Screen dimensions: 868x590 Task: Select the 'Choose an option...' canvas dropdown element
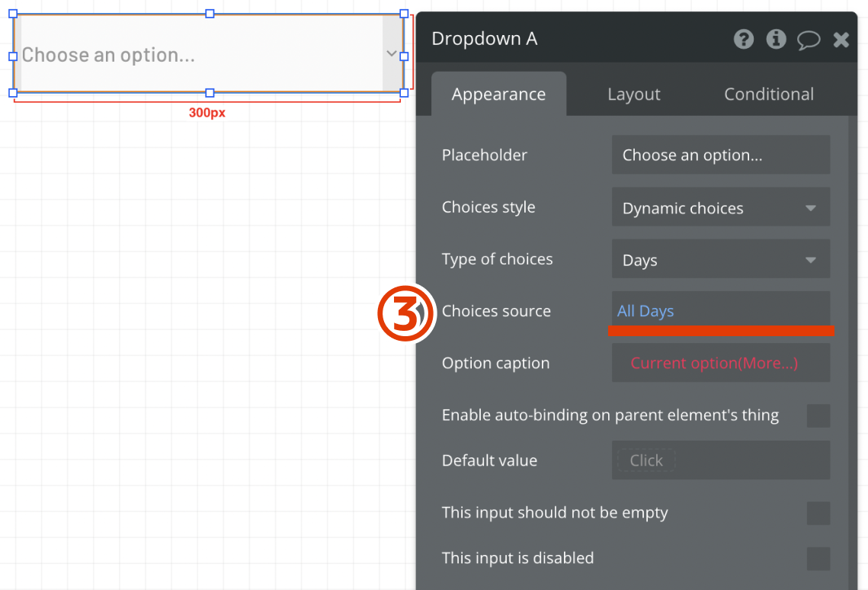[198, 54]
